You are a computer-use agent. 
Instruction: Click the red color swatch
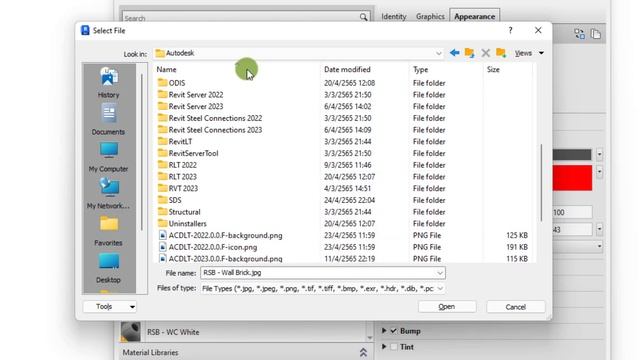click(572, 178)
